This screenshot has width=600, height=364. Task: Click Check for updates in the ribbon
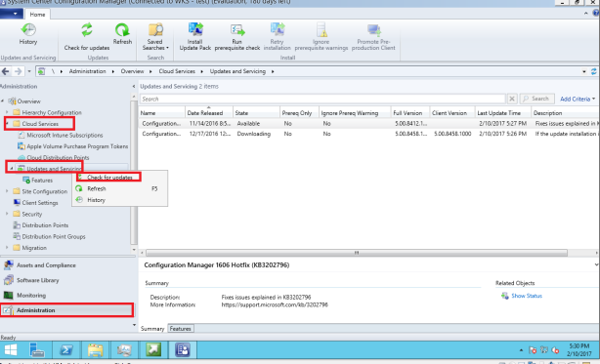point(87,37)
